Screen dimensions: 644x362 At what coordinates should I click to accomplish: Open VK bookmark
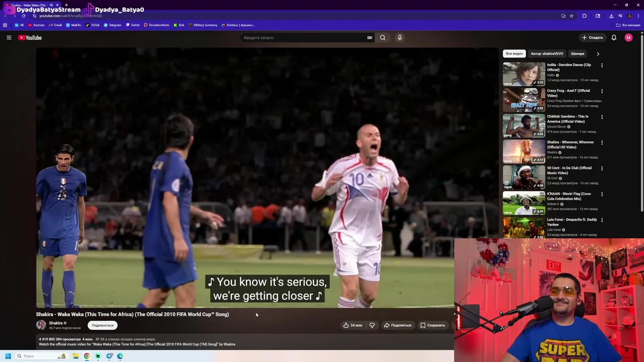click(19, 25)
